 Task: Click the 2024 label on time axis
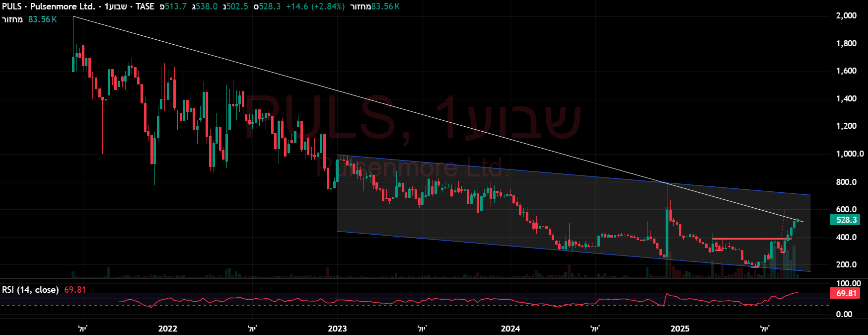click(510, 329)
